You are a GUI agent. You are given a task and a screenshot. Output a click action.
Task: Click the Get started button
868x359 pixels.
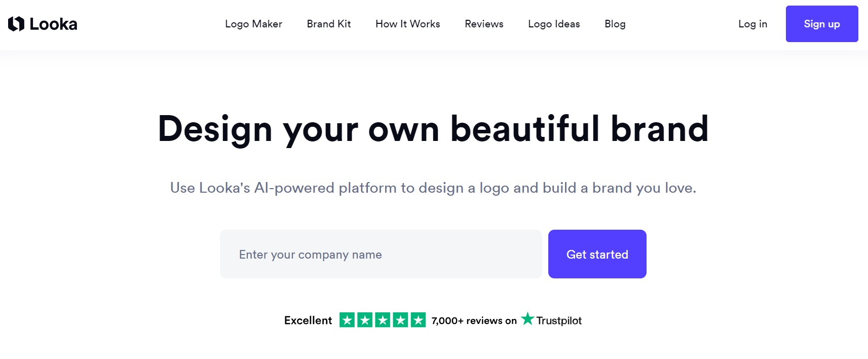(x=597, y=254)
